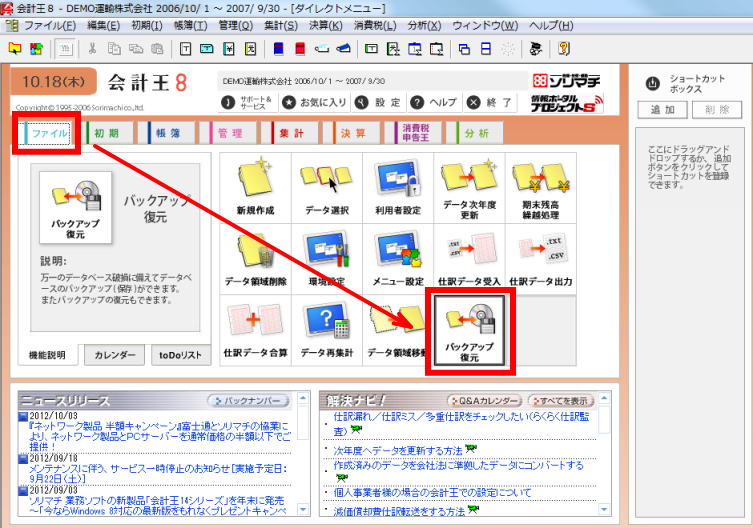Select the 帳簿 tab
Viewport: 753px width, 528px height.
(166, 132)
